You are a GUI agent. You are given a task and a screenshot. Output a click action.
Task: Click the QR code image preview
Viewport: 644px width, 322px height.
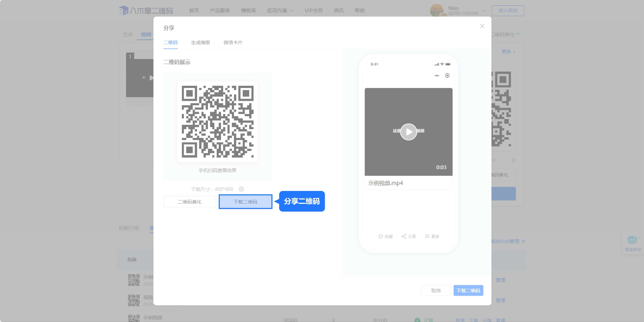pos(218,122)
